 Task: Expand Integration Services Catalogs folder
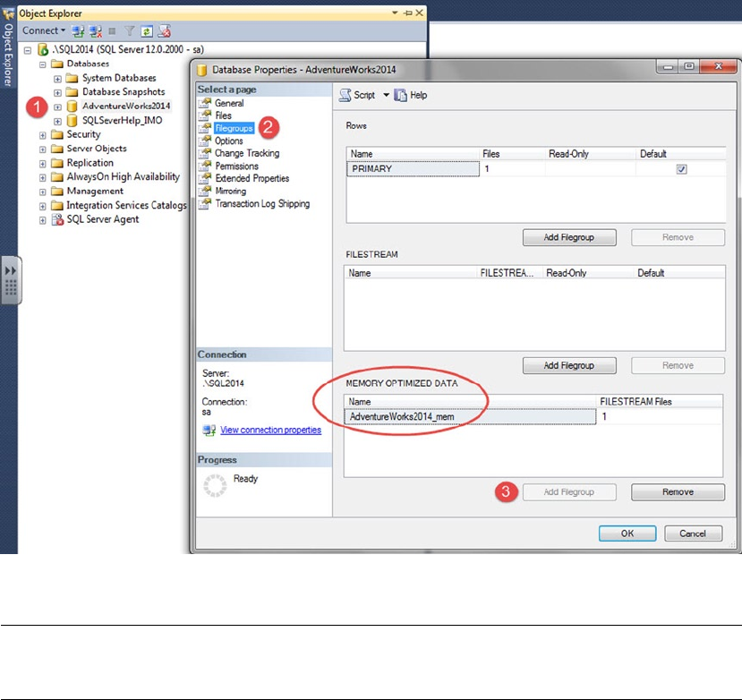pyautogui.click(x=43, y=206)
